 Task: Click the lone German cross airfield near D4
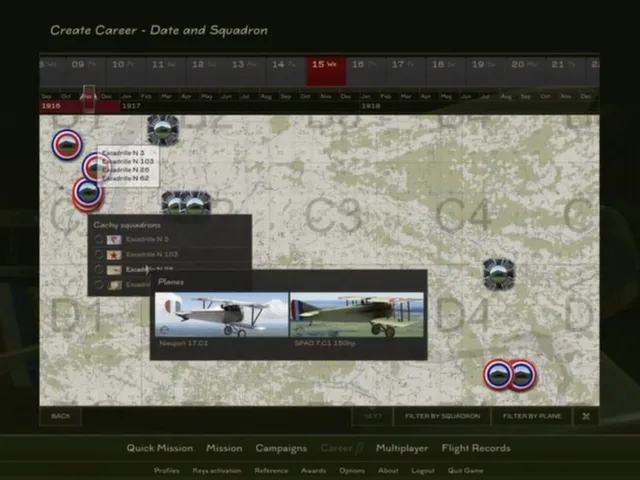(499, 274)
